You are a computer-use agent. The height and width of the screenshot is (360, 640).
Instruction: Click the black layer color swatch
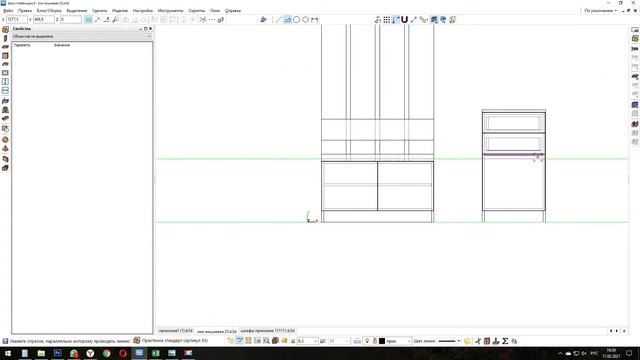coord(382,341)
